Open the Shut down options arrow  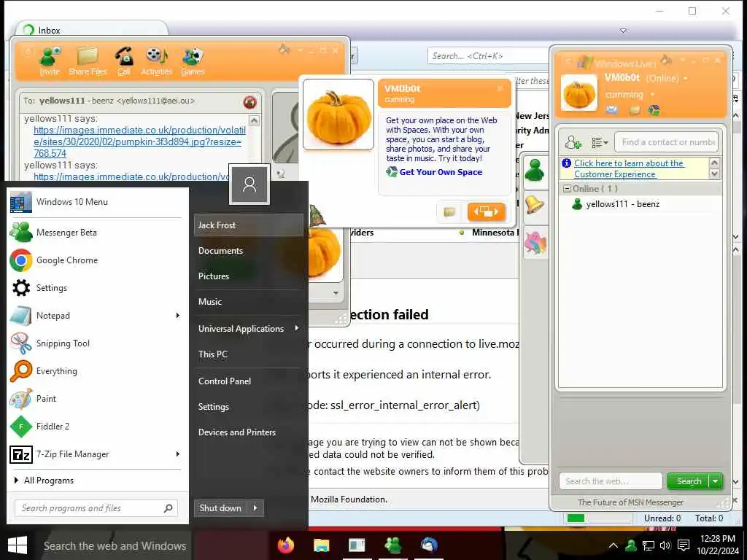click(255, 508)
